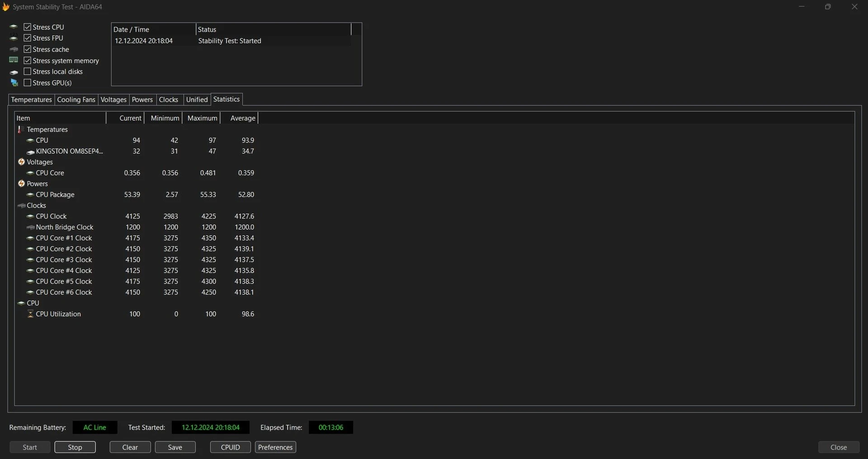
Task: Click the chip icon beside CPU Core voltage
Action: pos(30,173)
